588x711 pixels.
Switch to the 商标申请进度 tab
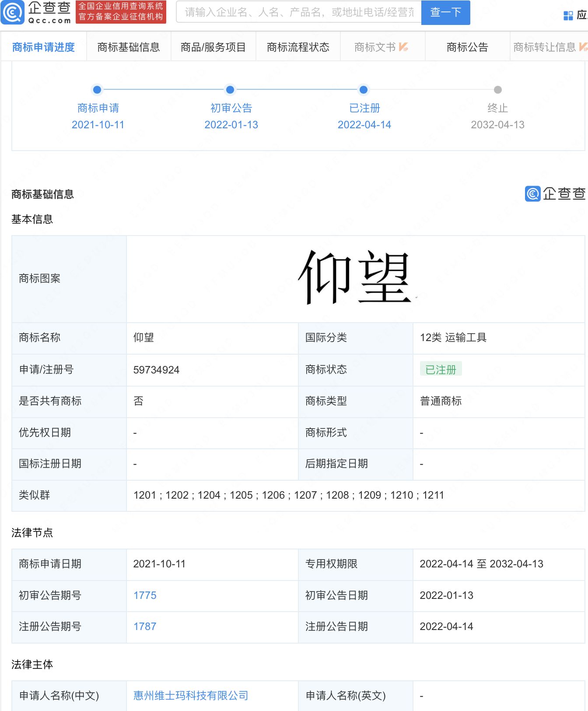pyautogui.click(x=43, y=47)
